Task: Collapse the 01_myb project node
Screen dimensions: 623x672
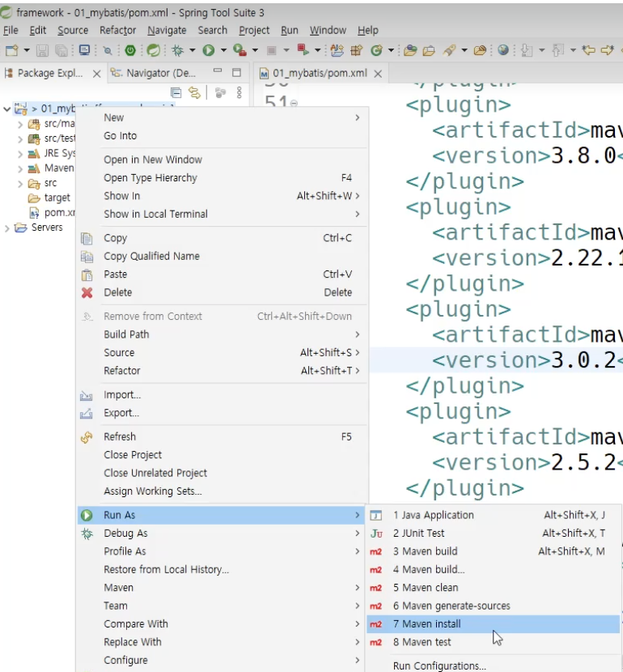Action: (6, 108)
